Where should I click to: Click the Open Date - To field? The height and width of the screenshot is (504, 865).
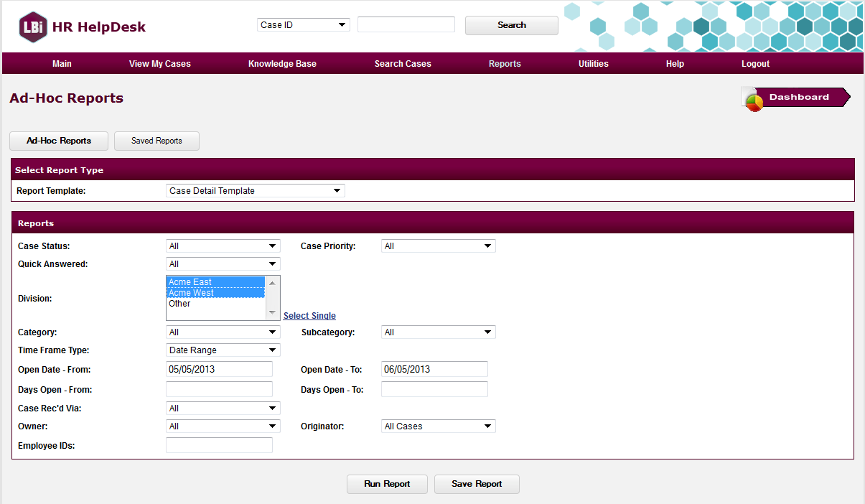coord(434,369)
